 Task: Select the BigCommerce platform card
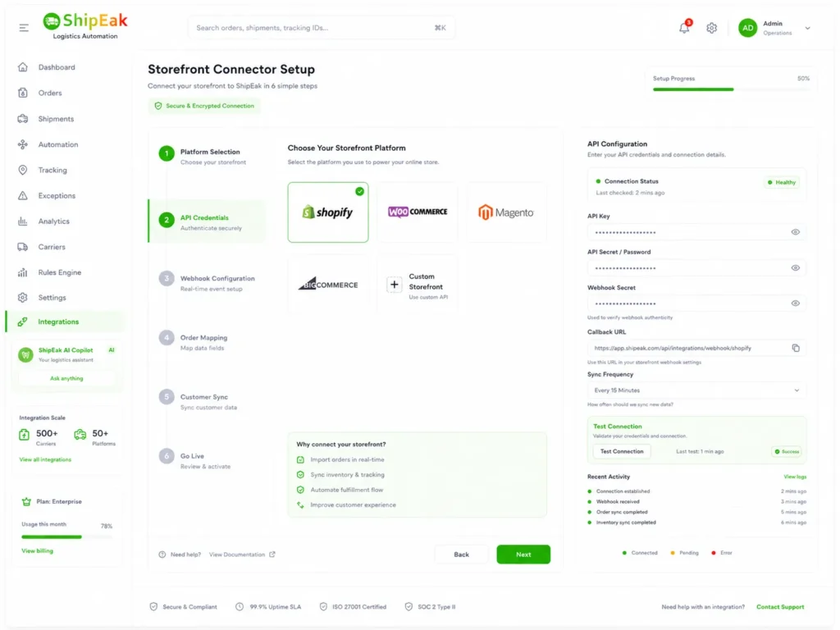pyautogui.click(x=328, y=285)
